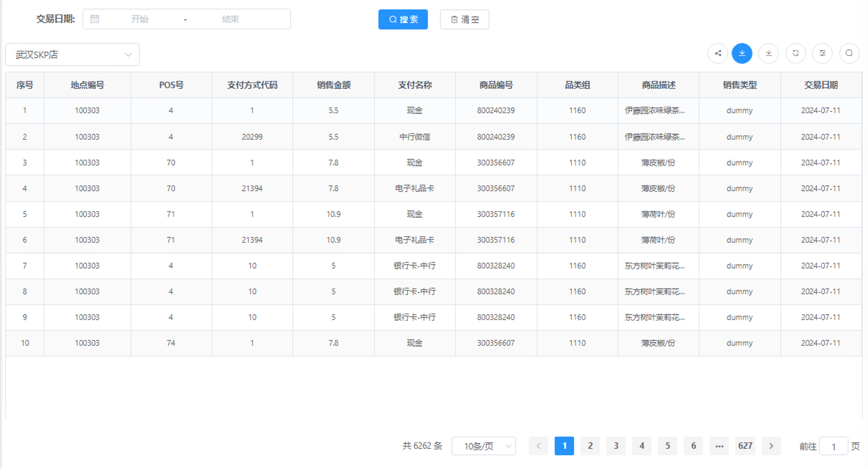This screenshot has height=469, width=868.
Task: Go to page 627 in pagination
Action: click(x=745, y=446)
